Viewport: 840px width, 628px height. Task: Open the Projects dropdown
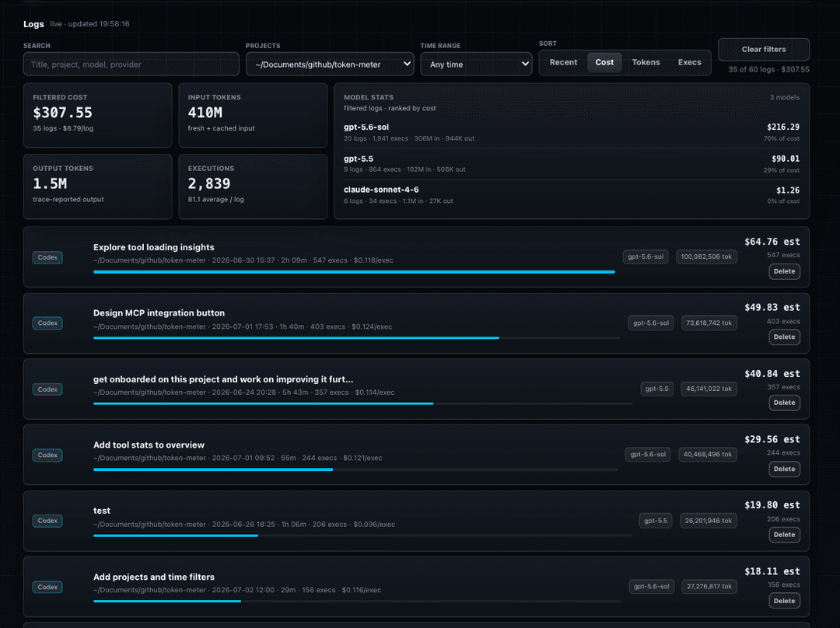(330, 65)
